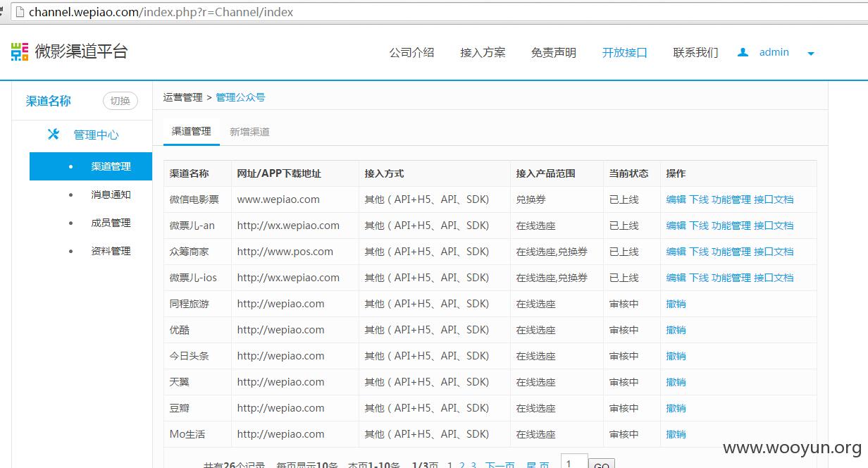Select 渠道管理 in the sidebar
Viewport: 868px width, 468px height.
pos(91,166)
